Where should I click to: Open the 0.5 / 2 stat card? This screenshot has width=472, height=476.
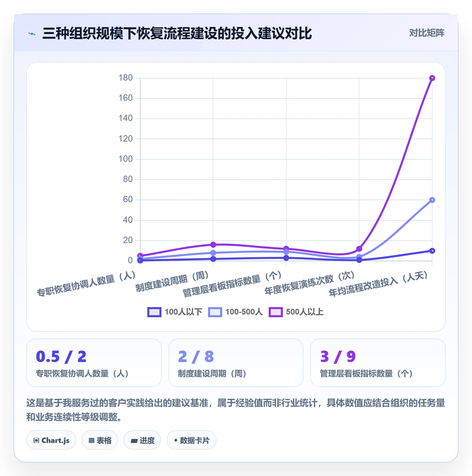94,363
